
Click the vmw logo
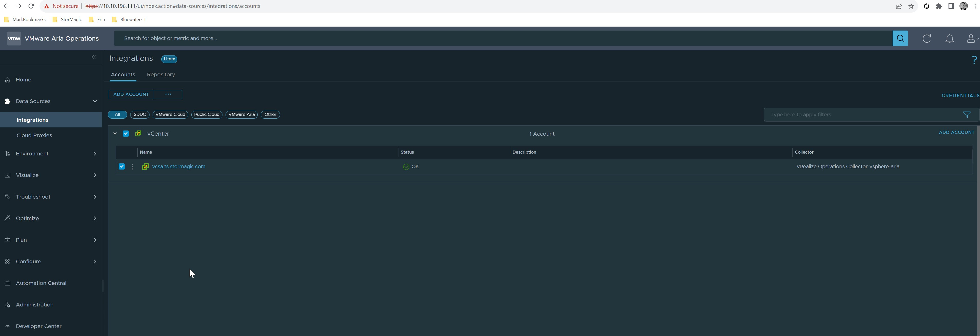[14, 39]
